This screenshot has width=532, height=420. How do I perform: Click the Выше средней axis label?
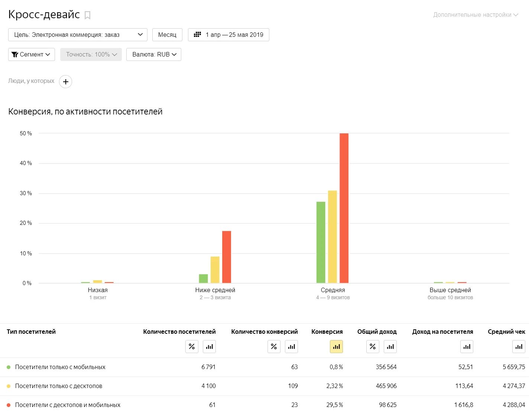point(450,290)
